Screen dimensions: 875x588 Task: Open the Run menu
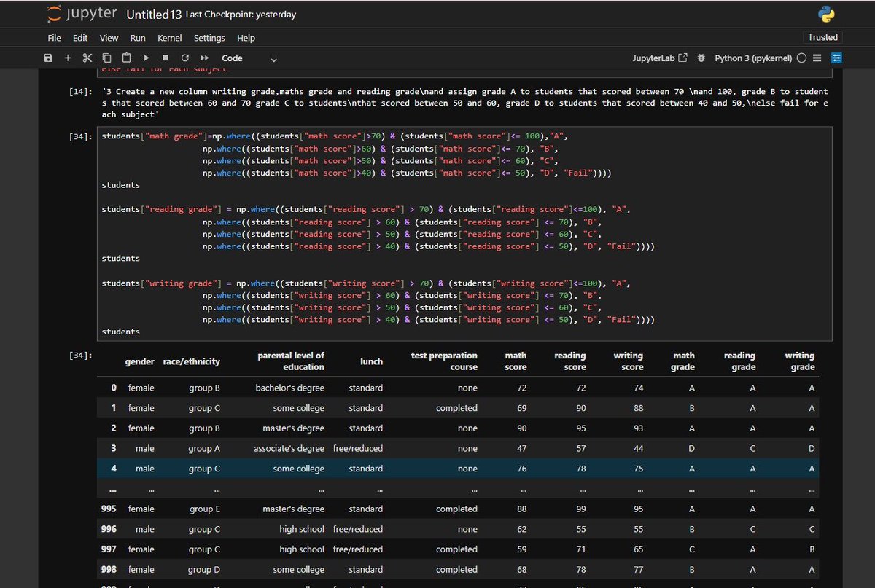point(138,38)
